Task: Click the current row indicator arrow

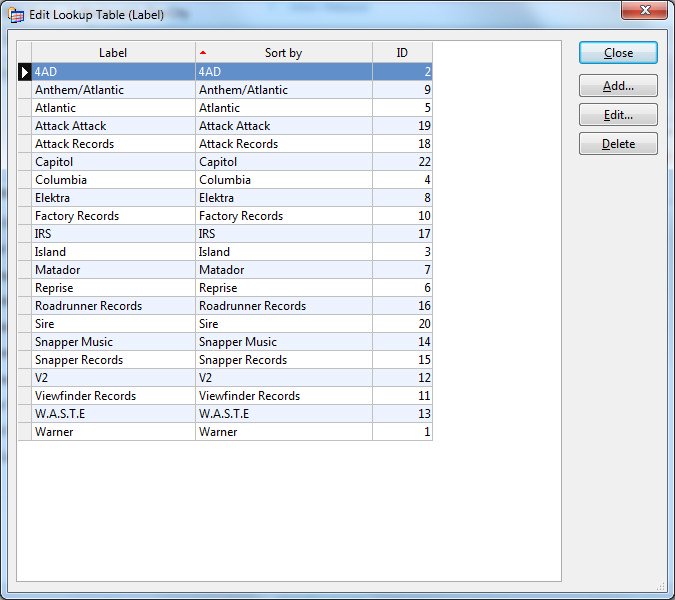Action: click(x=25, y=72)
